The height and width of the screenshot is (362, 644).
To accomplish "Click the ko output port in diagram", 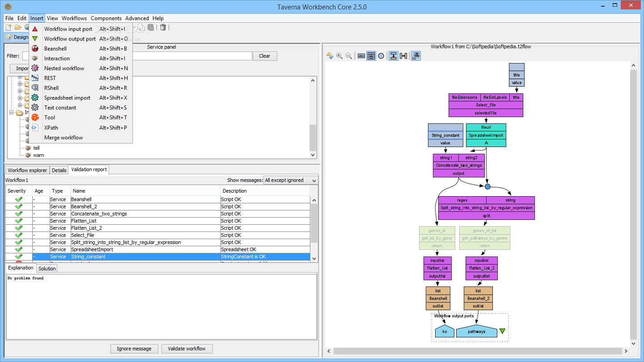I will (445, 331).
